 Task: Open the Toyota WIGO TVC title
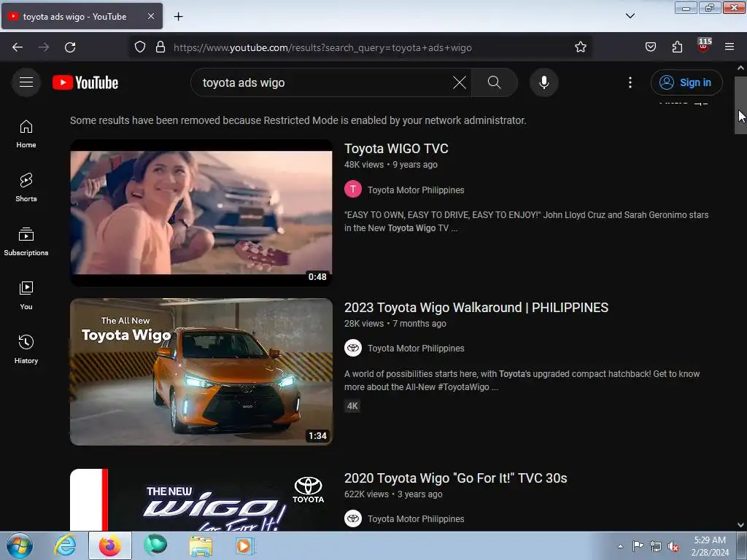pos(396,149)
